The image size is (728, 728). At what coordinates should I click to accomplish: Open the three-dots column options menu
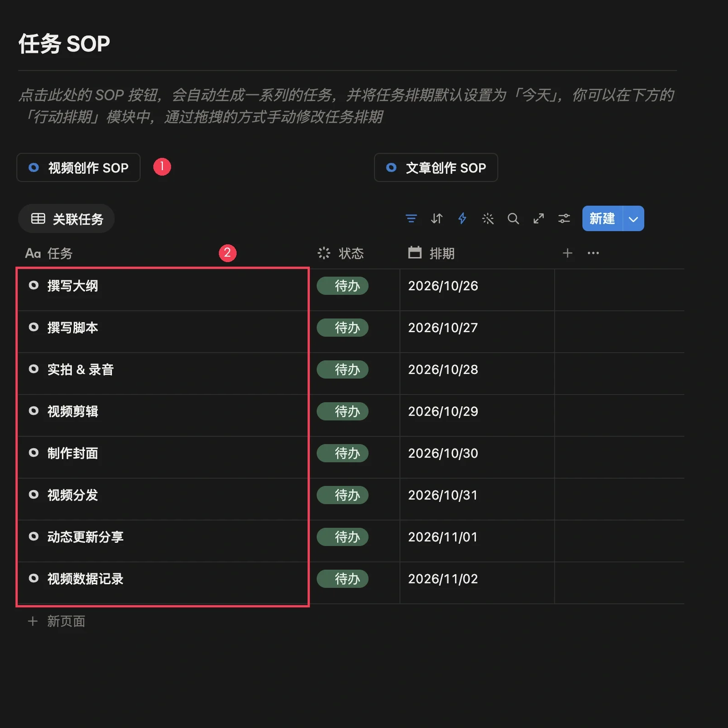point(593,253)
